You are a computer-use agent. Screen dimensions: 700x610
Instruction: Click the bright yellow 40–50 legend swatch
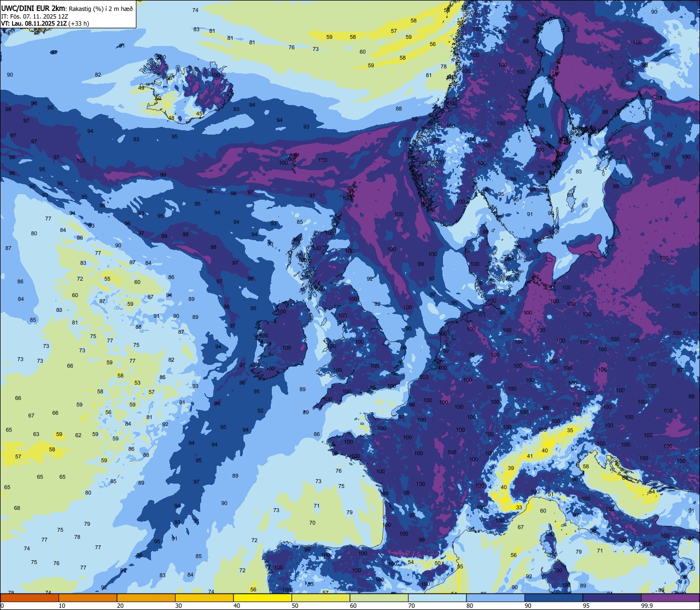262,597
